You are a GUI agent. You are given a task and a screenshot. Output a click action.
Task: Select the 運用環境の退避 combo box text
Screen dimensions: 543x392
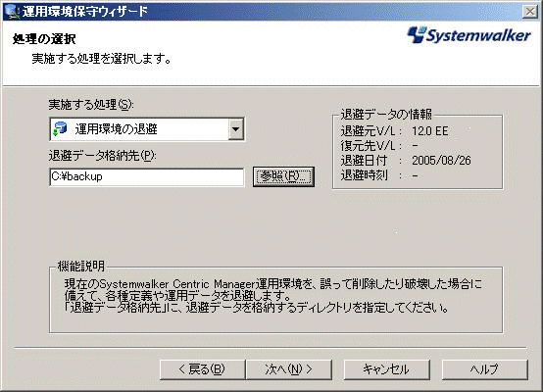pos(116,129)
